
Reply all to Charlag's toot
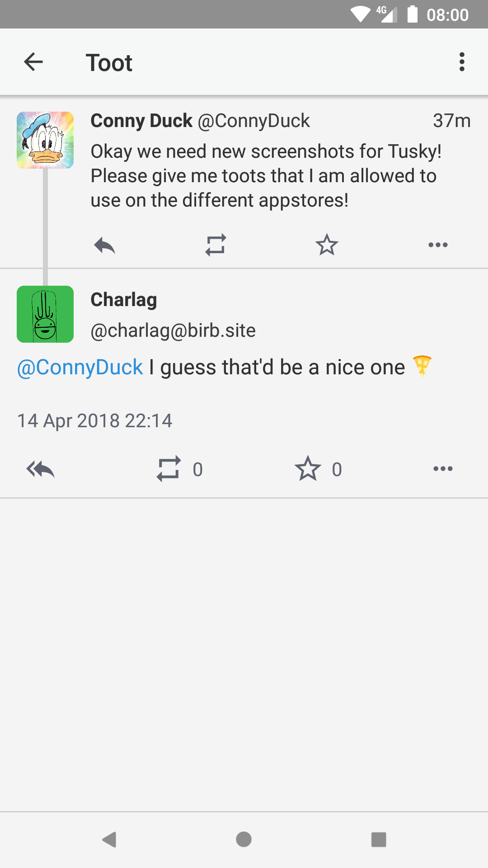(41, 469)
